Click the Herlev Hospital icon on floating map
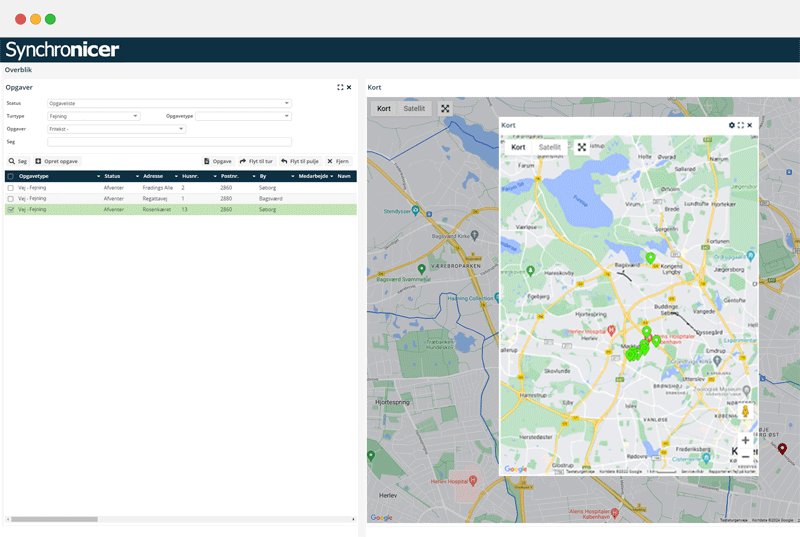 pos(611,331)
